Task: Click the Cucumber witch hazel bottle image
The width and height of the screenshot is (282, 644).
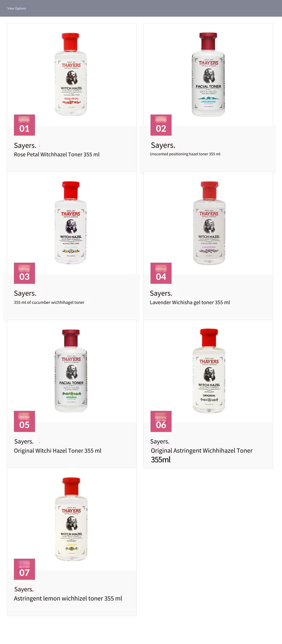Action: 71,223
